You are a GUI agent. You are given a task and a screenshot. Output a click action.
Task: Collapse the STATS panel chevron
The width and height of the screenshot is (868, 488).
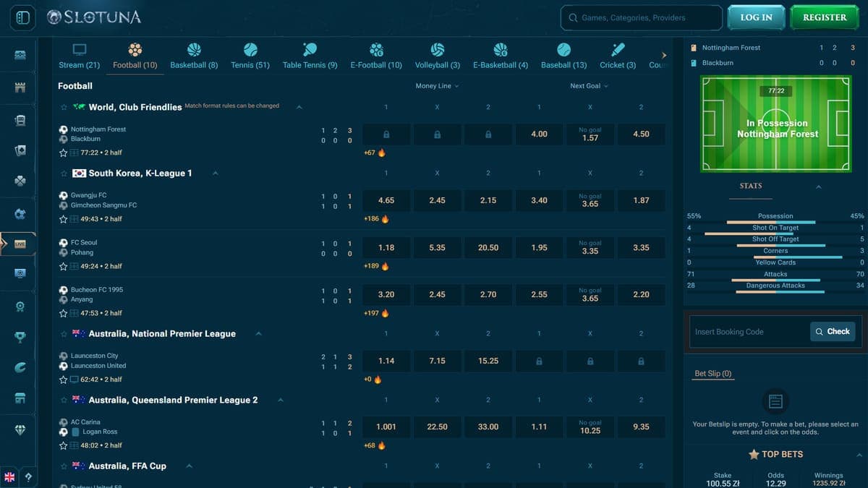click(x=819, y=187)
